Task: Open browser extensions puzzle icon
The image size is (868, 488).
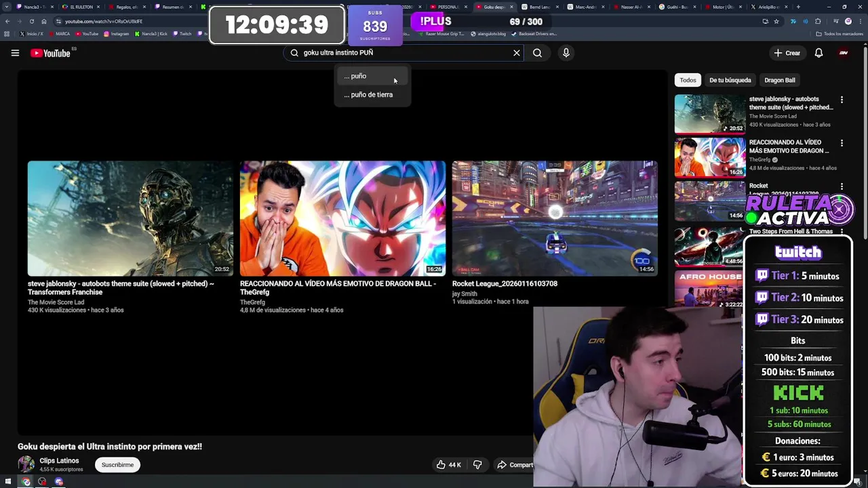Action: [818, 21]
